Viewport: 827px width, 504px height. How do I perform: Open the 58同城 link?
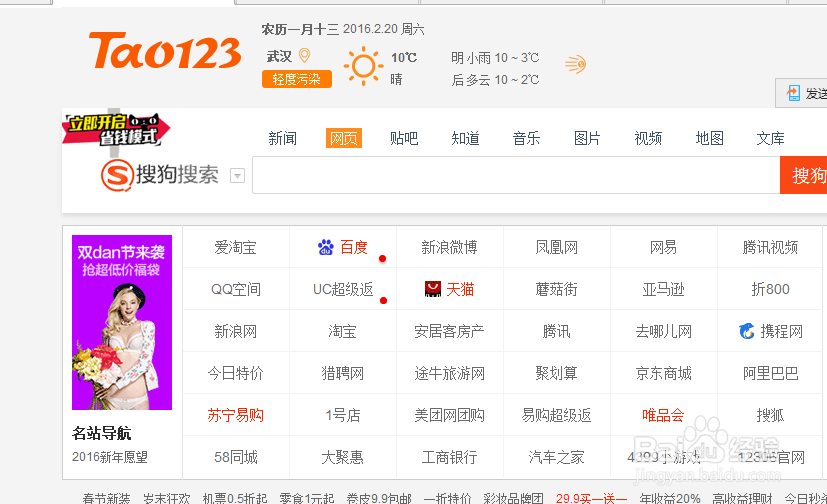(x=236, y=457)
